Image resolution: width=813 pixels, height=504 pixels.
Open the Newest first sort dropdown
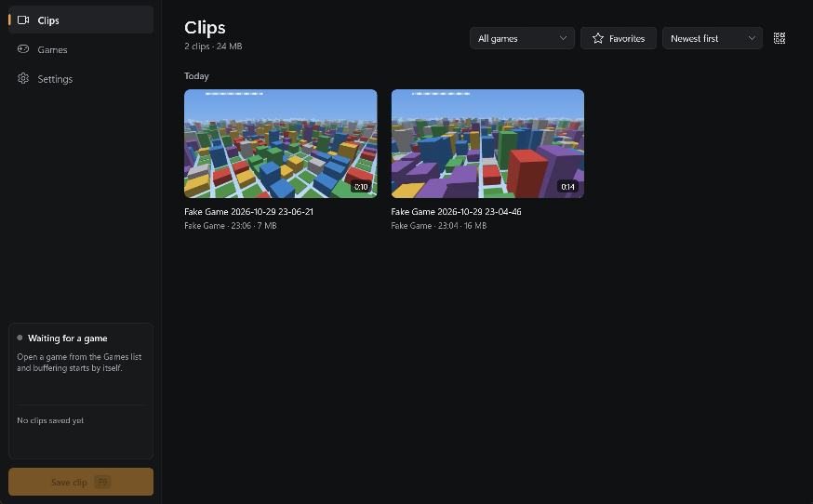point(713,38)
